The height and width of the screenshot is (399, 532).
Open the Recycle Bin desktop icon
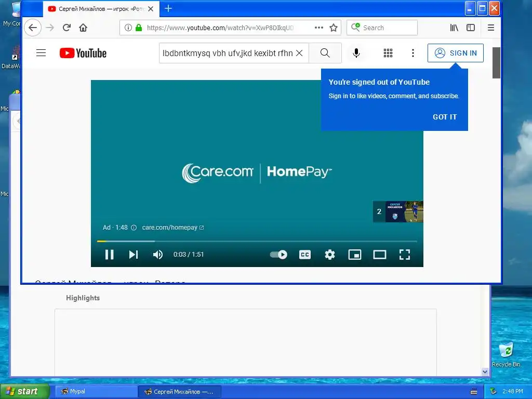click(x=506, y=354)
